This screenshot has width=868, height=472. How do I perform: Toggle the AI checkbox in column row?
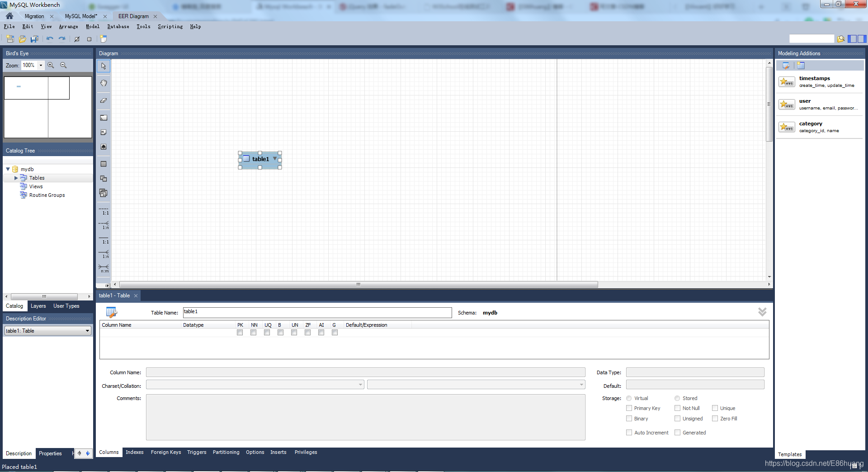click(x=321, y=333)
